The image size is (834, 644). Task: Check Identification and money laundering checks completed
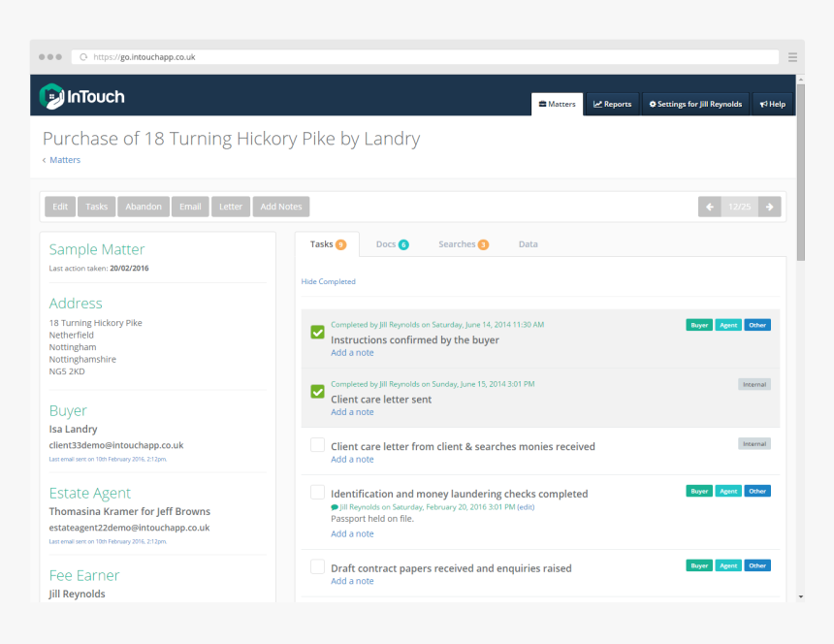(317, 493)
